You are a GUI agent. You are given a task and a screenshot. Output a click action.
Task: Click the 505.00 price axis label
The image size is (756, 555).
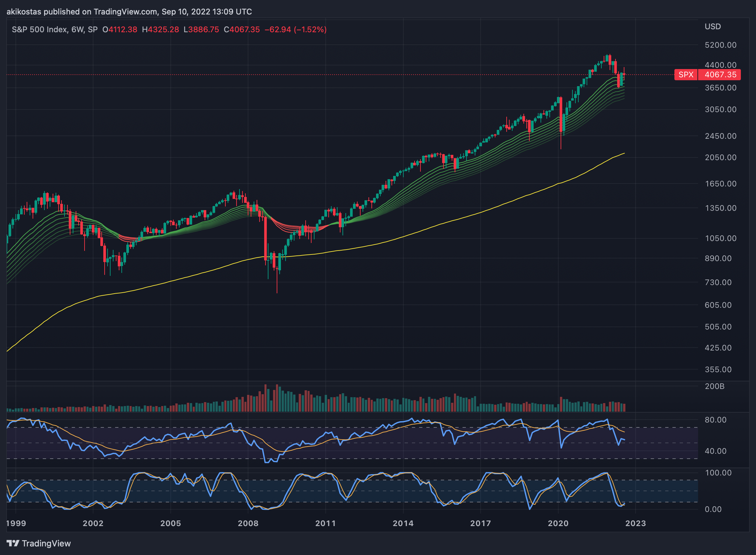[x=718, y=326]
